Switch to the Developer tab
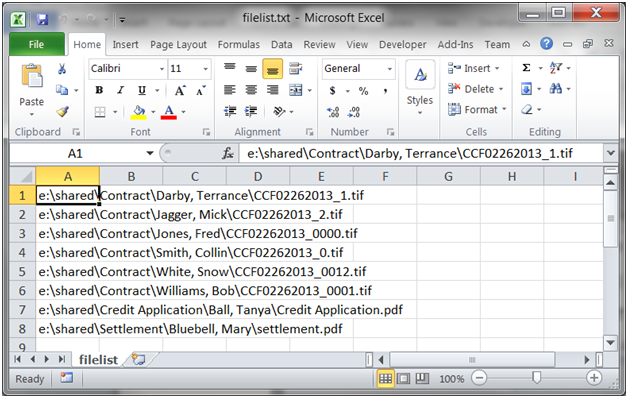628x398 pixels. [x=403, y=44]
